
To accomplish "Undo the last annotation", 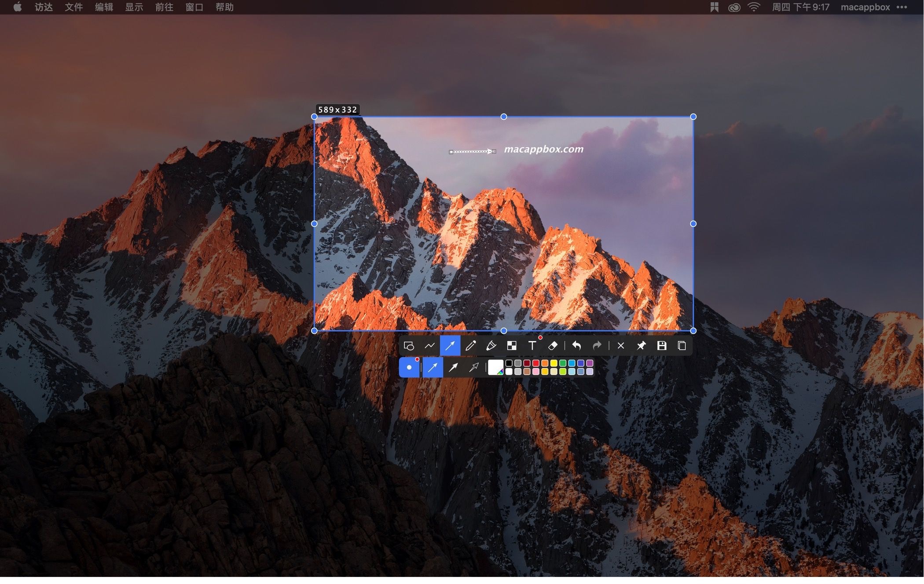I will [576, 346].
